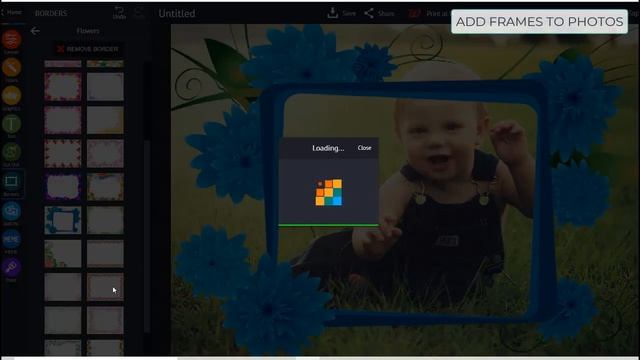The width and height of the screenshot is (640, 360).
Task: Choose the frame thumbnail under the cursor
Action: [105, 287]
